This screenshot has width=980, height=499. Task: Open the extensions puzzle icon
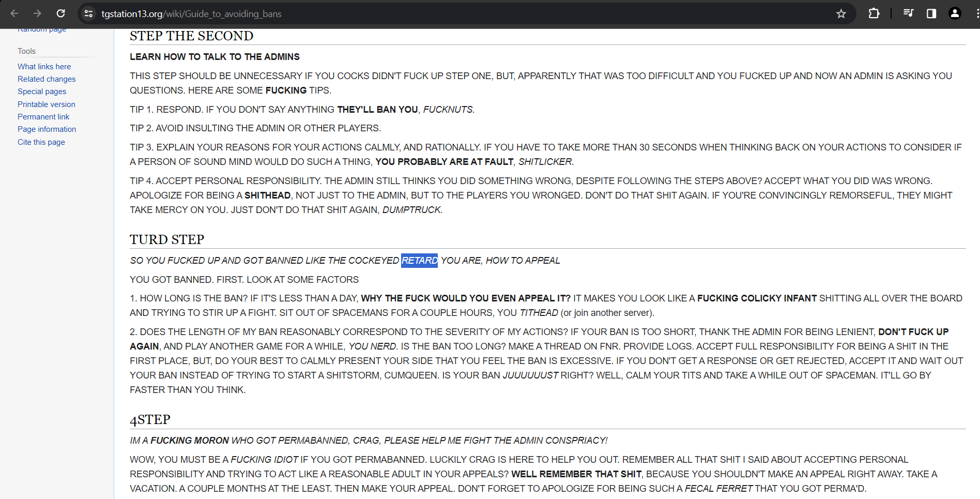coord(874,14)
